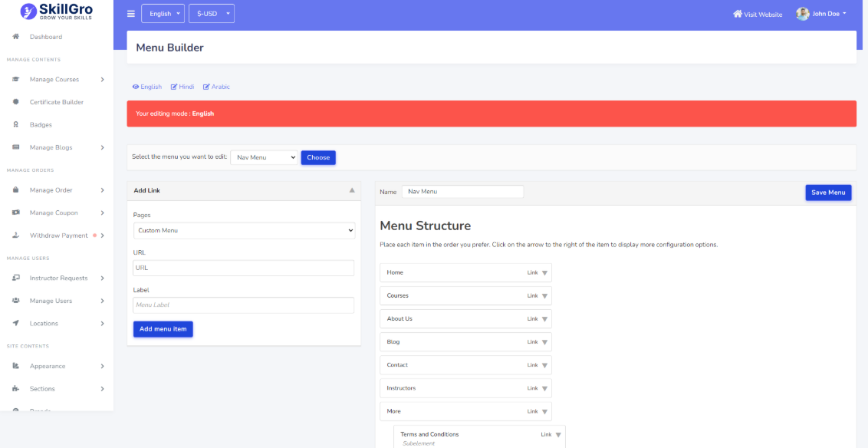Image resolution: width=868 pixels, height=448 pixels.
Task: Click the John Doe avatar picture
Action: click(x=802, y=14)
